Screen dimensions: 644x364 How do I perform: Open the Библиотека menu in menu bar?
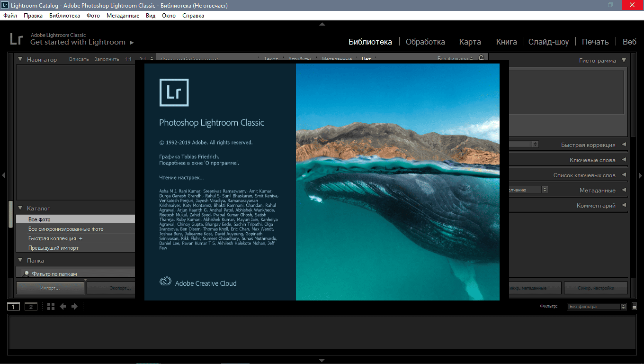coord(64,16)
